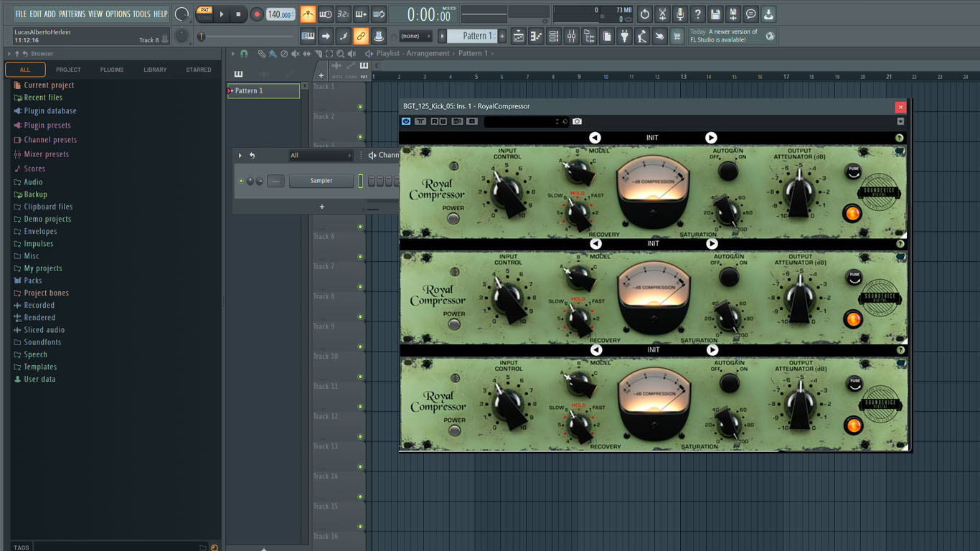Click the save project floppy icon
The height and width of the screenshot is (551, 980).
pyautogui.click(x=715, y=14)
